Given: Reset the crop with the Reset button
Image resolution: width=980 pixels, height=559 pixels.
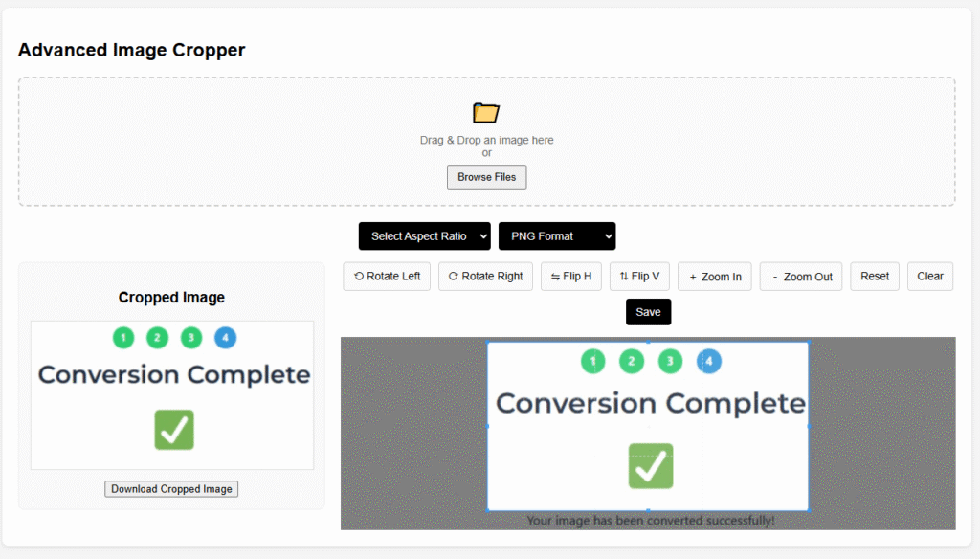Looking at the screenshot, I should pyautogui.click(x=874, y=276).
